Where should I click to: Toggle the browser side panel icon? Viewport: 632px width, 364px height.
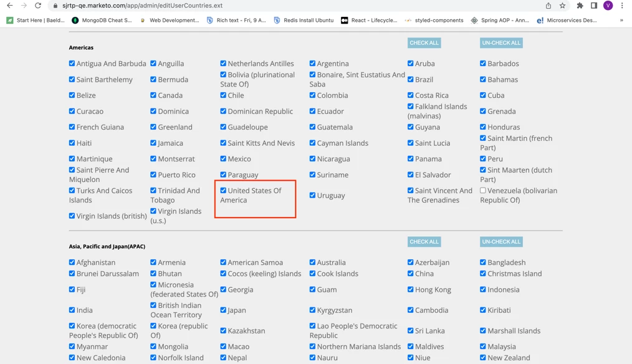[594, 6]
